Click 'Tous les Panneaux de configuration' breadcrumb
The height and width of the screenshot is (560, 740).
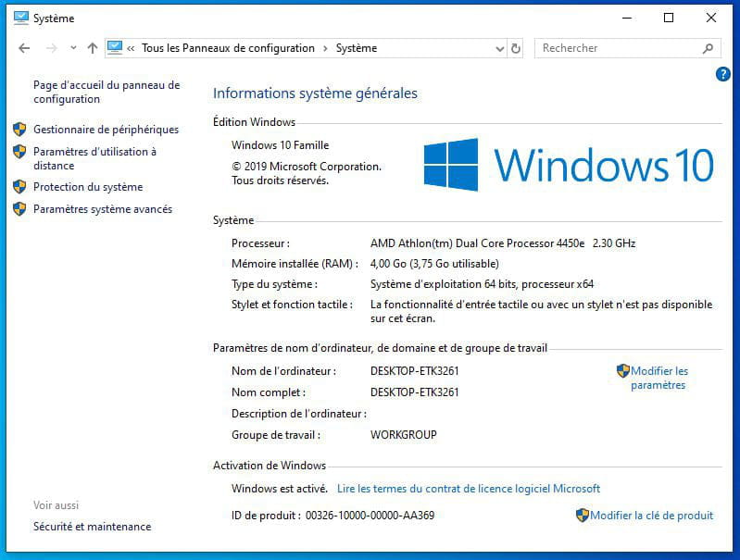click(228, 48)
